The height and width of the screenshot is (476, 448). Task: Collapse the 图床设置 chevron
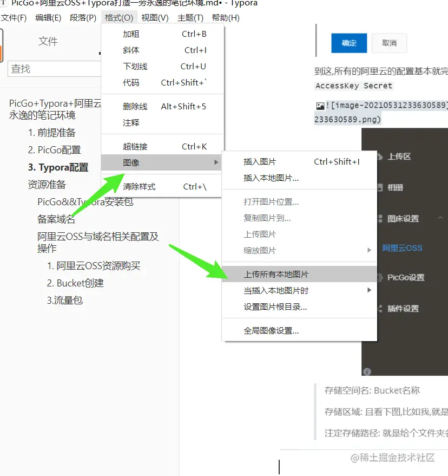440,218
